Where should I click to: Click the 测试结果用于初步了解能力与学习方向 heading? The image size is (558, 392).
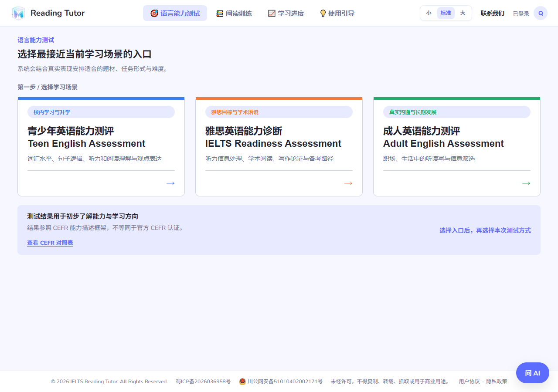[83, 216]
